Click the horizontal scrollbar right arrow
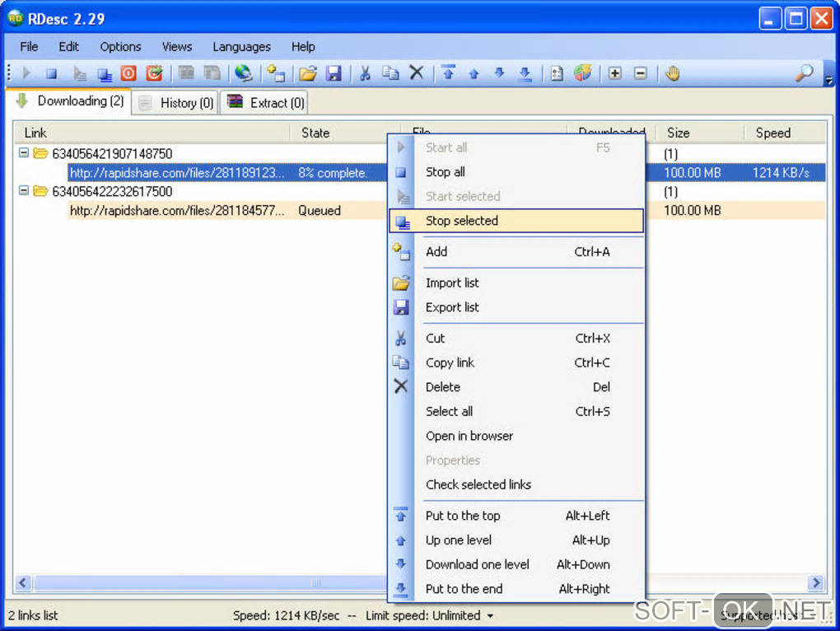 (816, 583)
